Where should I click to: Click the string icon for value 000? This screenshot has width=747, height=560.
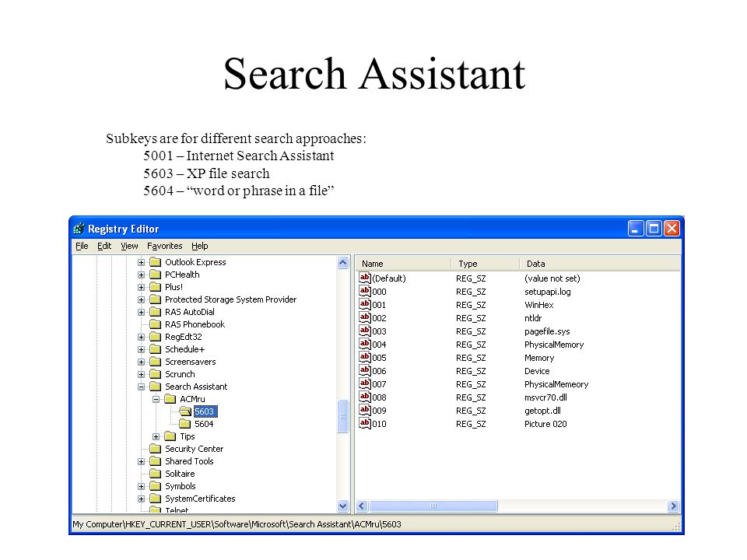click(365, 291)
